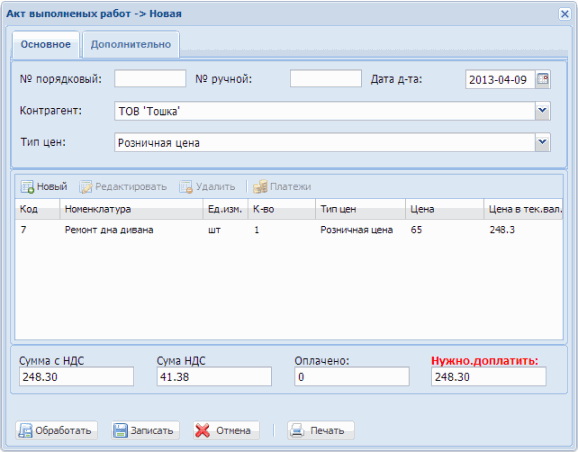The width and height of the screenshot is (578, 452).
Task: Expand the Тип цен dropdown arrow
Action: click(x=543, y=143)
